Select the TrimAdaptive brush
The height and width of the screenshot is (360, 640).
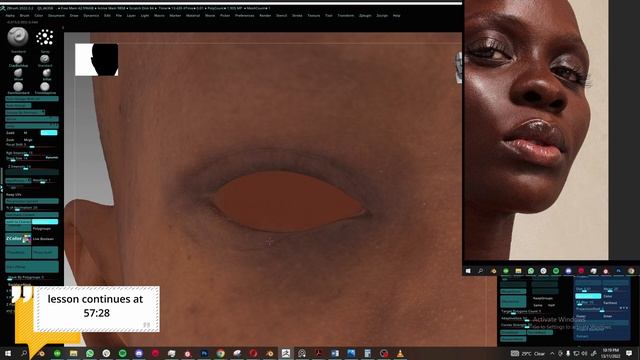click(x=45, y=87)
